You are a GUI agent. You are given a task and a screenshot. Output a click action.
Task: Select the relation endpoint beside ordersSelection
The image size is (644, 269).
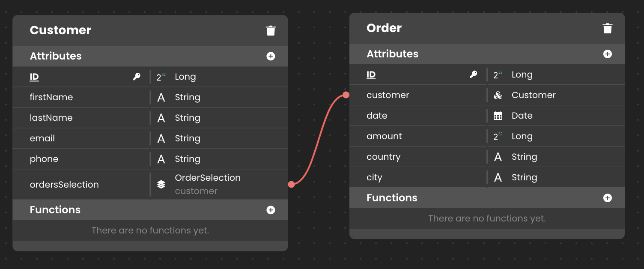point(292,184)
